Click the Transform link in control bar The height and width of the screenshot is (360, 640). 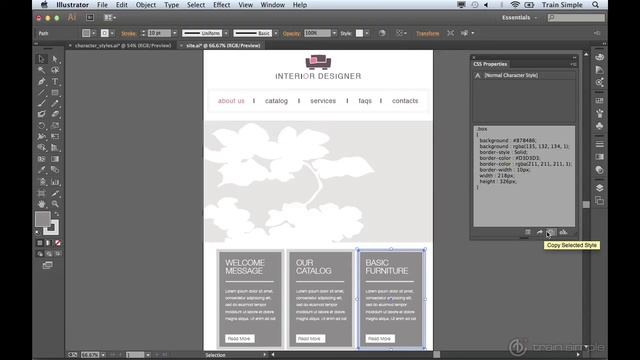tap(427, 33)
